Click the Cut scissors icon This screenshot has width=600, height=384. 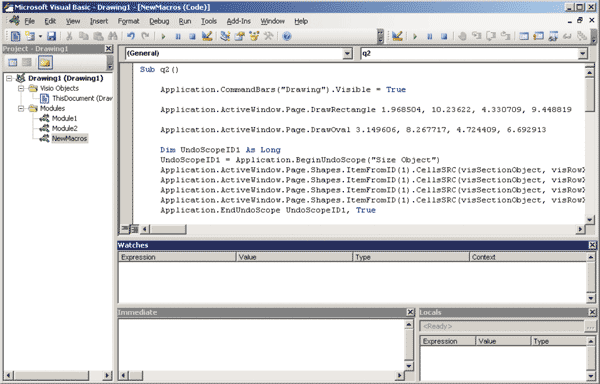[69, 36]
